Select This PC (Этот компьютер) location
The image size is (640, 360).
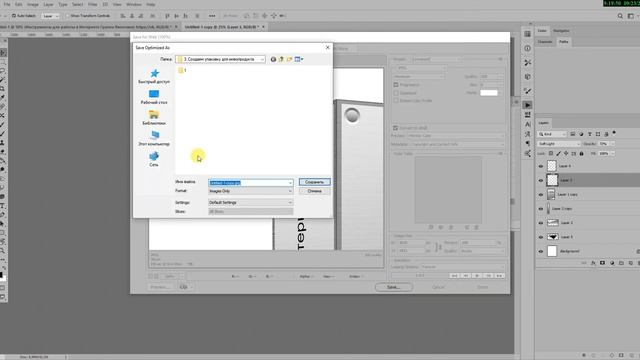[x=154, y=138]
